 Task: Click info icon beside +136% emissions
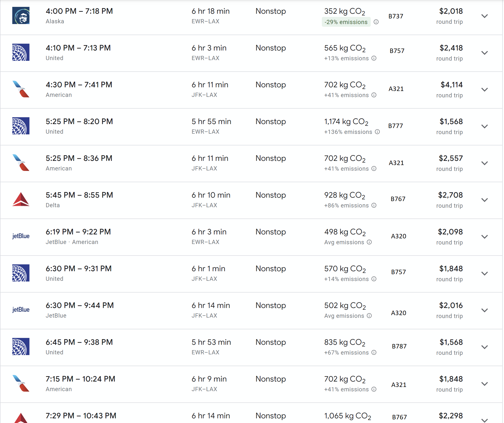click(377, 132)
